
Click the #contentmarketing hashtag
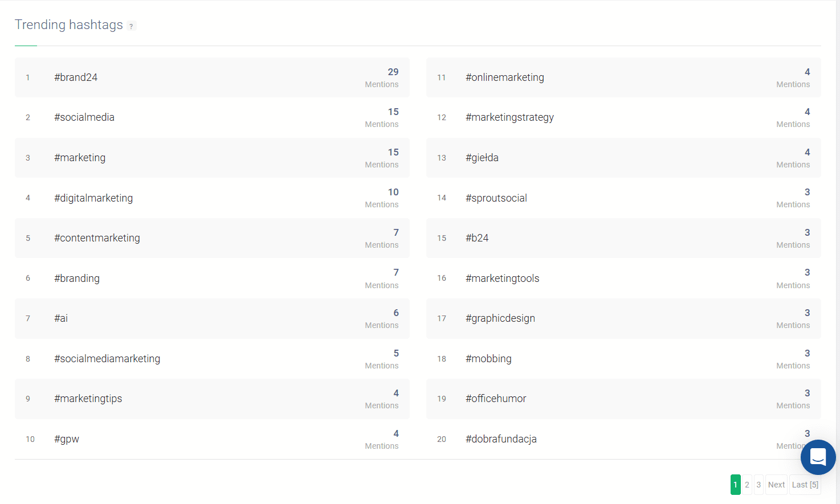[x=97, y=238]
